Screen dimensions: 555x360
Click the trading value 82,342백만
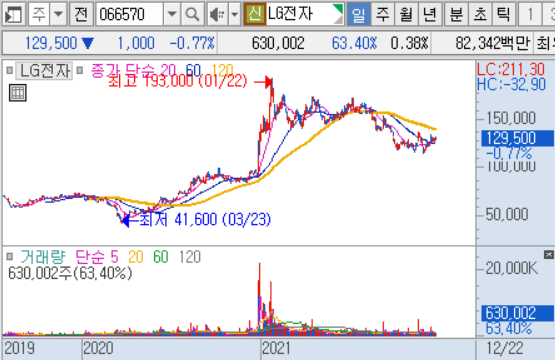coord(492,43)
